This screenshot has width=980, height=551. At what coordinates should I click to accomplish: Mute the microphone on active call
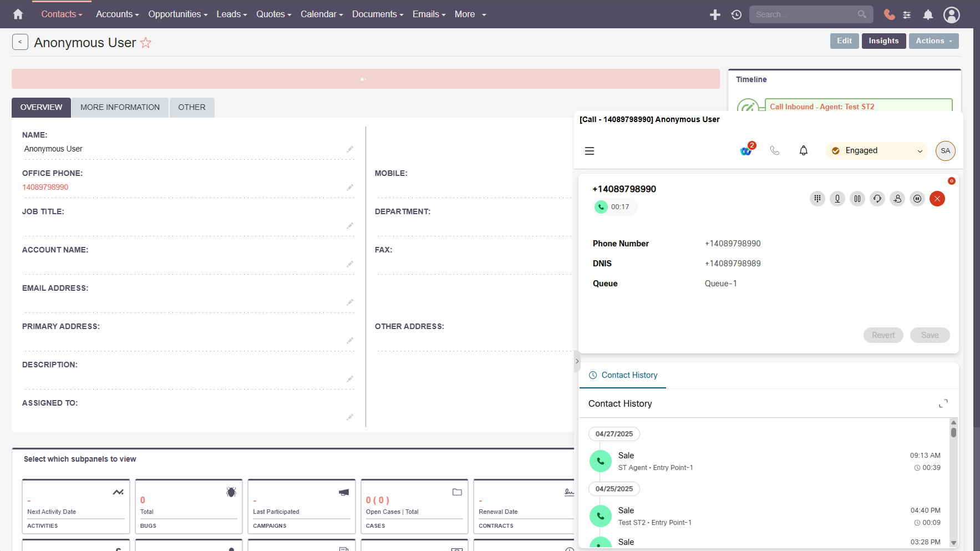837,199
